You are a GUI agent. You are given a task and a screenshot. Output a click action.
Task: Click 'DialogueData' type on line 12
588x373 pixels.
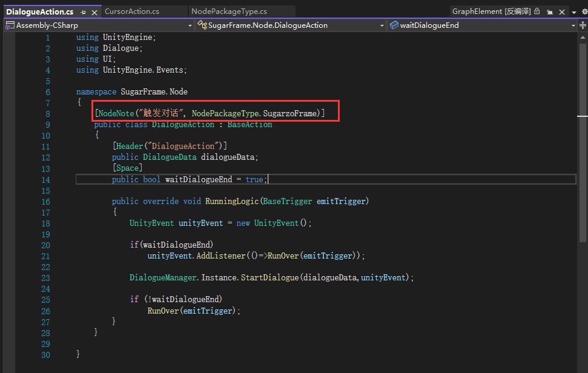tap(170, 157)
